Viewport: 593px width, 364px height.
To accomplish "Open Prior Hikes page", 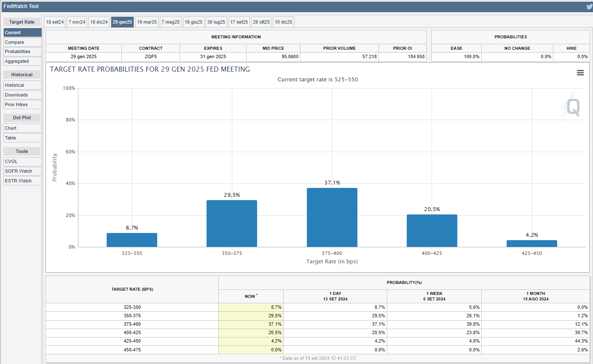I will (22, 104).
